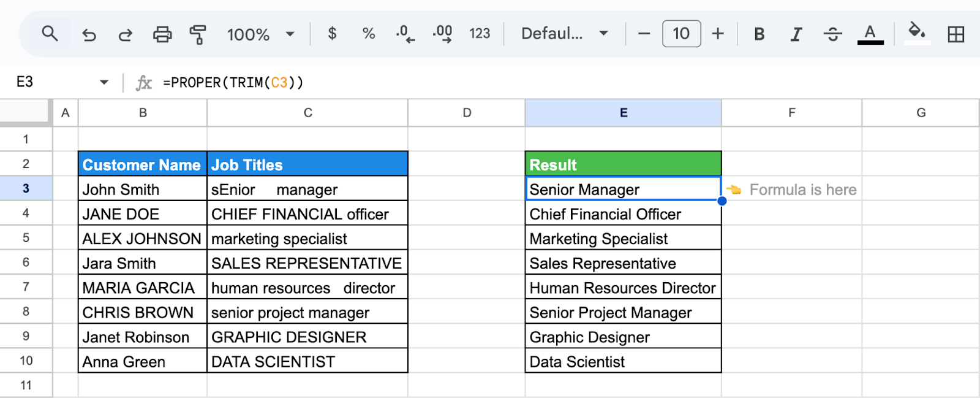Undo the last action

89,34
